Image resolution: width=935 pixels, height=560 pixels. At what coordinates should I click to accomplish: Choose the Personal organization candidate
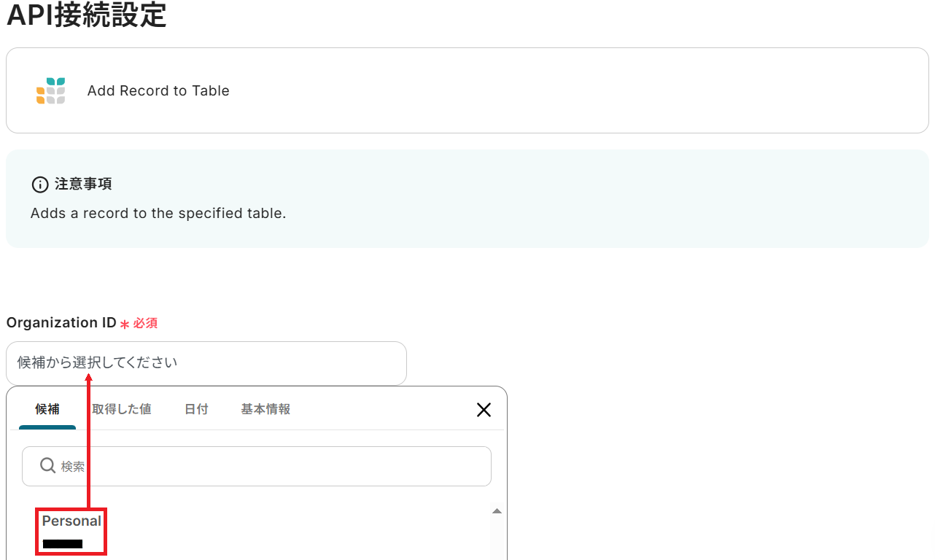tap(71, 521)
